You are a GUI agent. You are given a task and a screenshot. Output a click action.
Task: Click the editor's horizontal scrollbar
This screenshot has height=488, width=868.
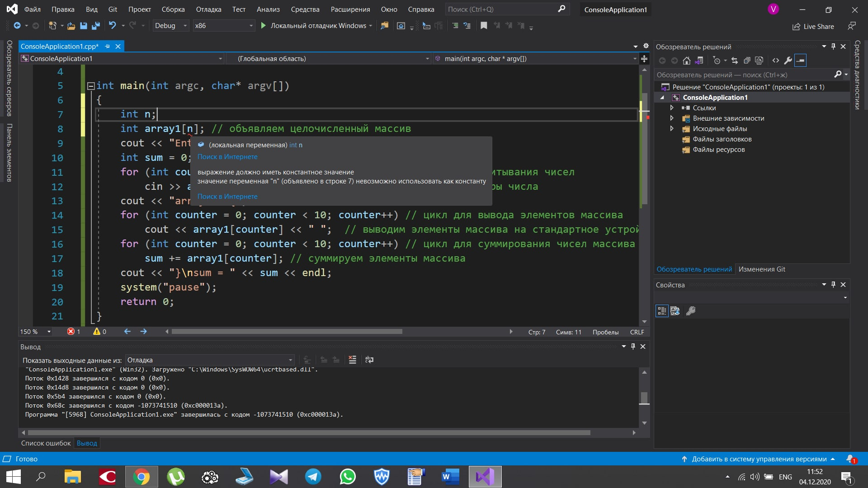pos(287,332)
